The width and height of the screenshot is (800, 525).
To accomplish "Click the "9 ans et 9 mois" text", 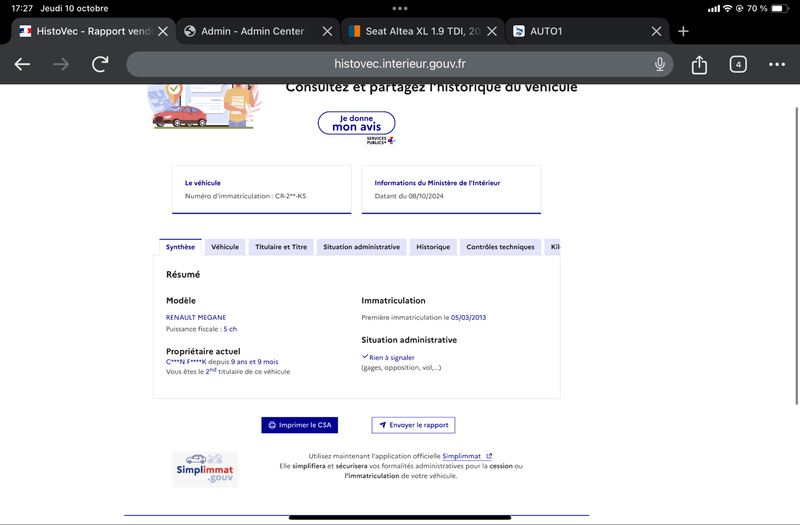I will click(255, 362).
